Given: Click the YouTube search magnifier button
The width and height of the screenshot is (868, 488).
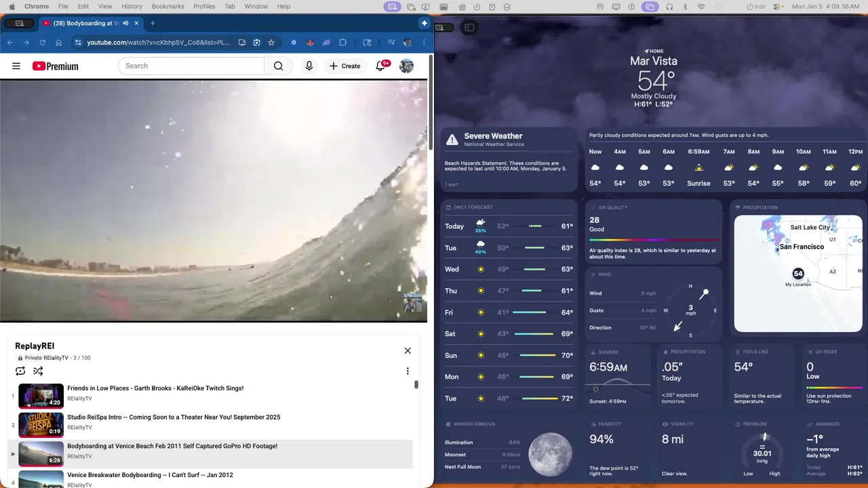Looking at the screenshot, I should (x=278, y=66).
